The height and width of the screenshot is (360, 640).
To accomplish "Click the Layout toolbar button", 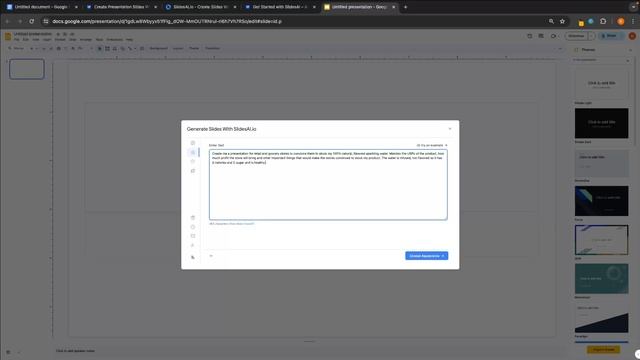I will click(178, 48).
